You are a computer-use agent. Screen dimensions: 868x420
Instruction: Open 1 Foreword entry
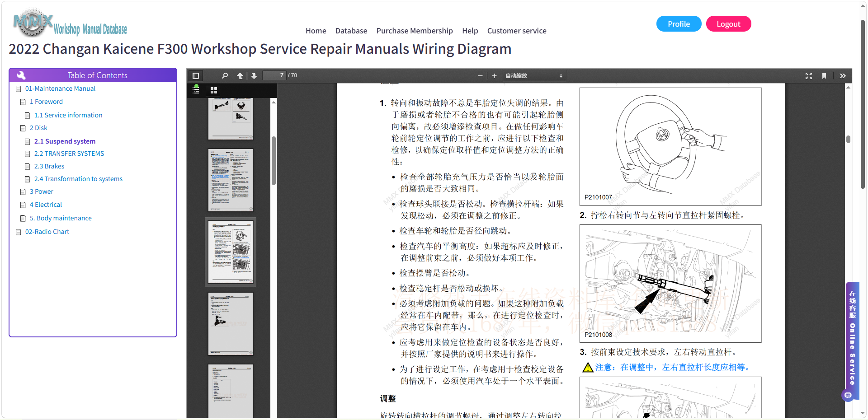(46, 102)
